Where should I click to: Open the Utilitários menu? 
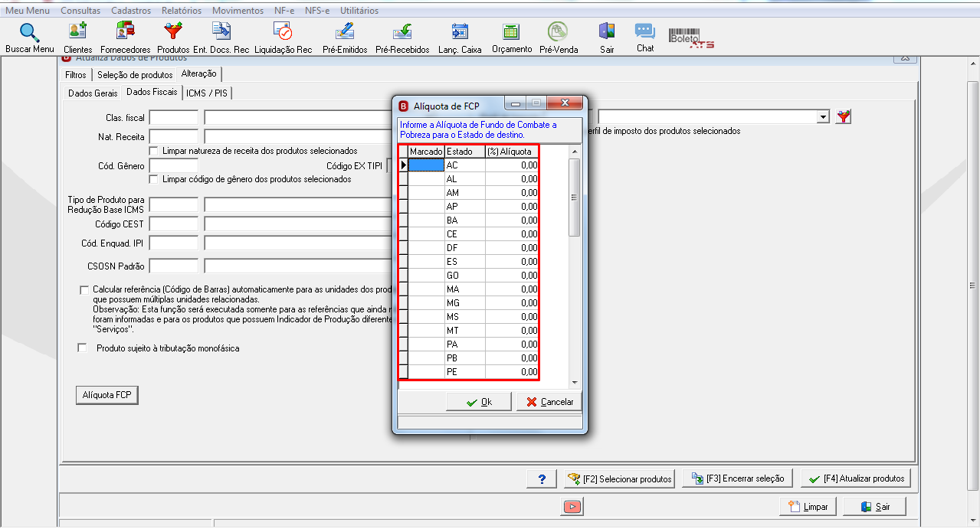pos(359,11)
